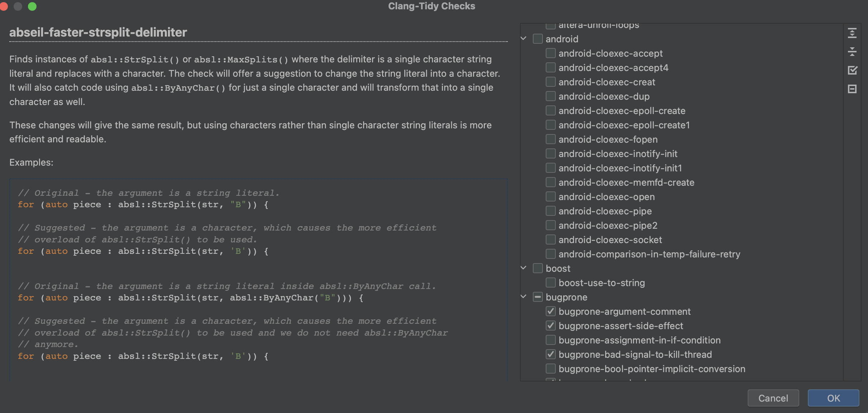This screenshot has height=413, width=868.
Task: Select android-cloexec-memfd-create row text
Action: (626, 182)
